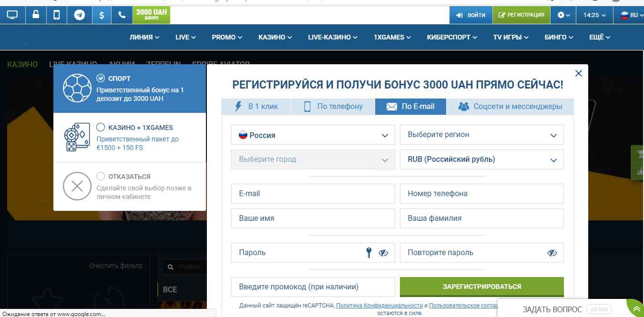Click the green Зарегистрироваться button
Screen dimensions: 644x317
pos(482,287)
